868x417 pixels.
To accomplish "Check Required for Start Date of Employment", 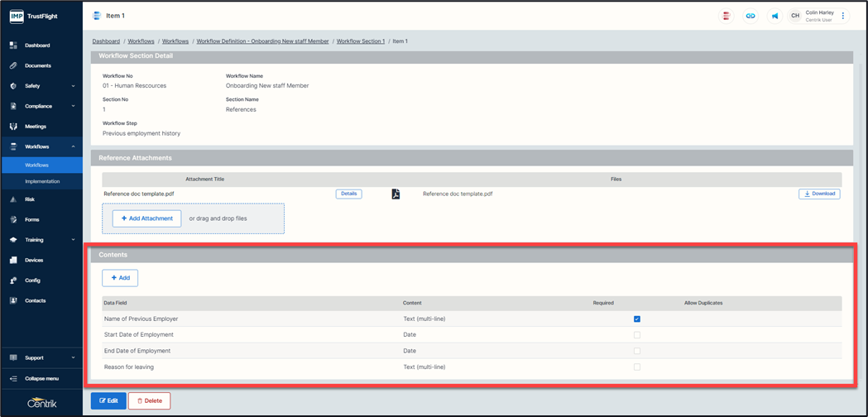I will click(x=636, y=335).
